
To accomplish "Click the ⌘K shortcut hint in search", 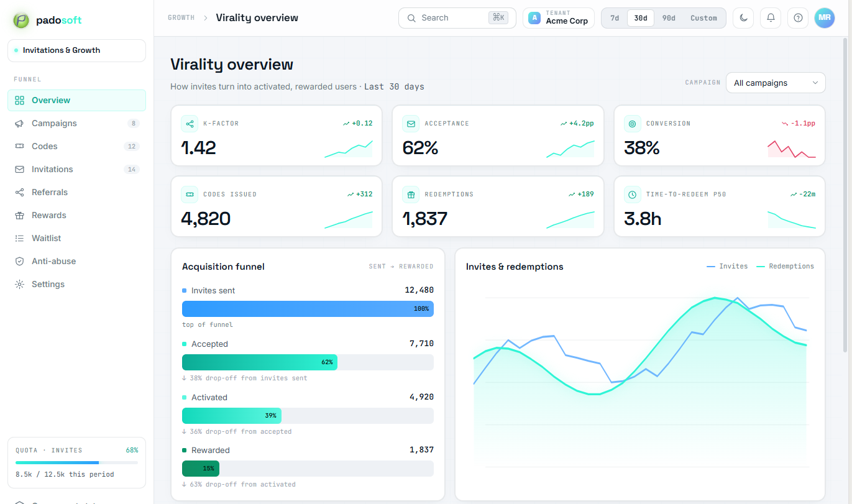I will 499,18.
